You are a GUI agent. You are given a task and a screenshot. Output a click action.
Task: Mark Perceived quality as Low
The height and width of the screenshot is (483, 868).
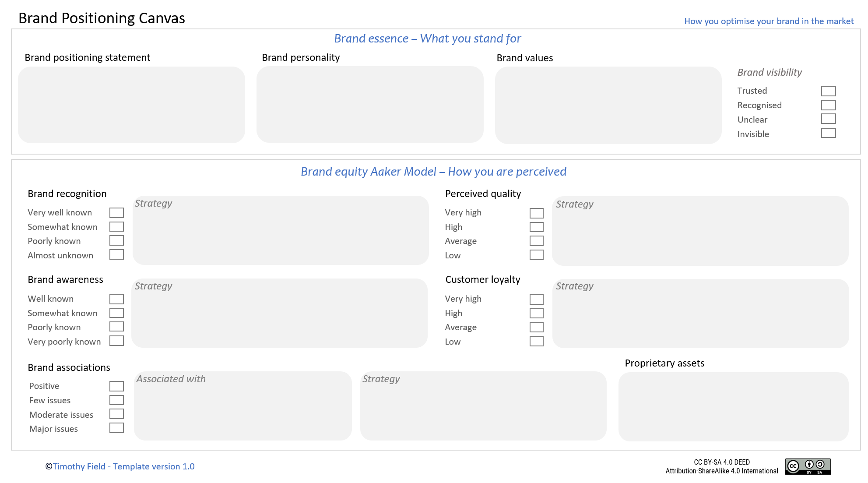pos(537,254)
